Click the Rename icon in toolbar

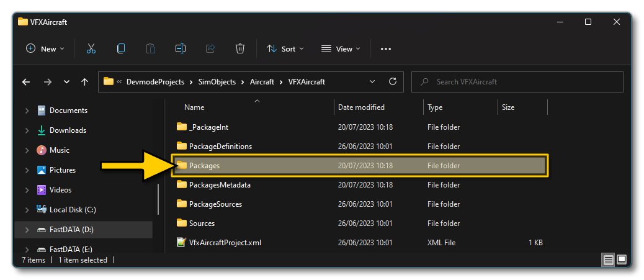pyautogui.click(x=180, y=48)
